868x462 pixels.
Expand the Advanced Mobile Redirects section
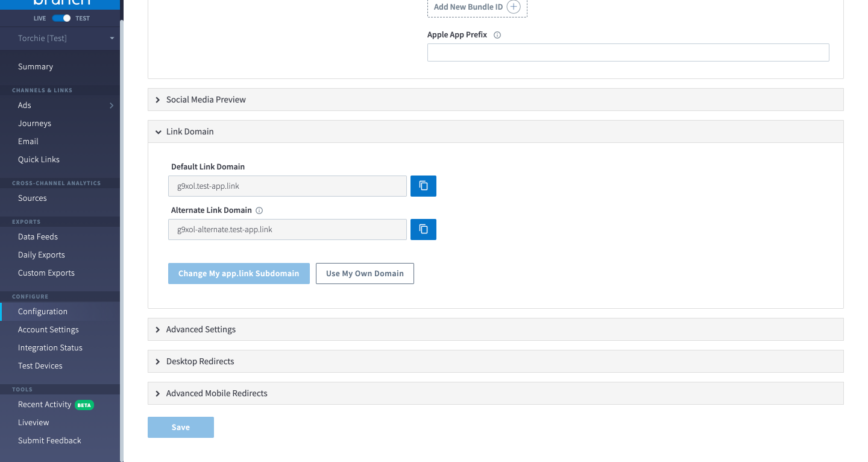tap(216, 393)
